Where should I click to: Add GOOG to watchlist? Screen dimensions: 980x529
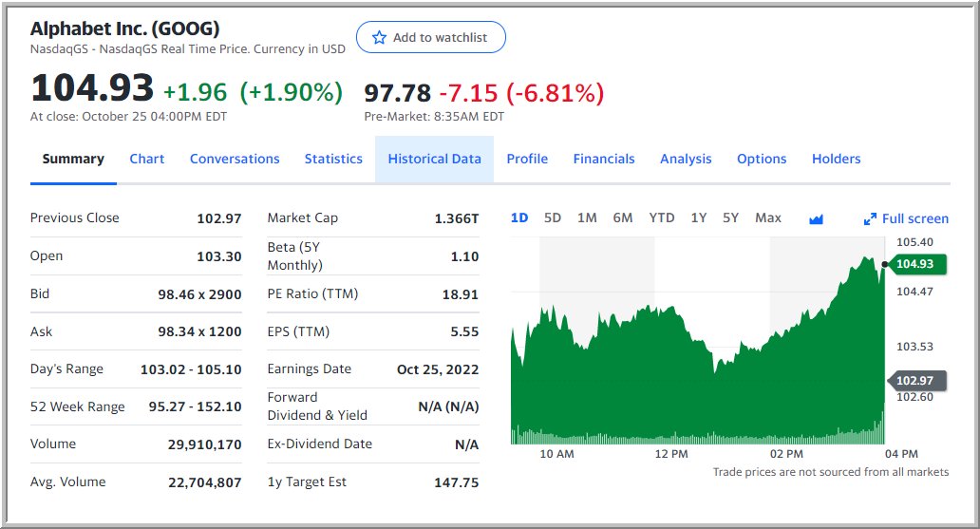pyautogui.click(x=430, y=37)
